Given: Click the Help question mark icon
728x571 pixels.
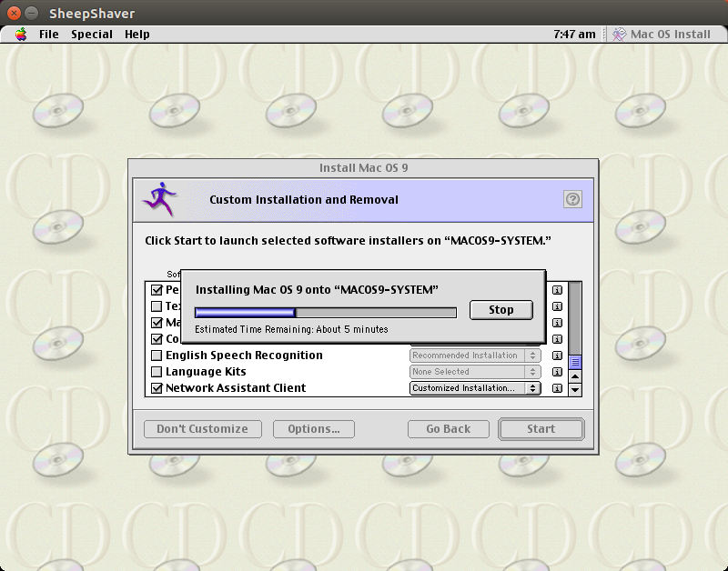Looking at the screenshot, I should coord(572,199).
